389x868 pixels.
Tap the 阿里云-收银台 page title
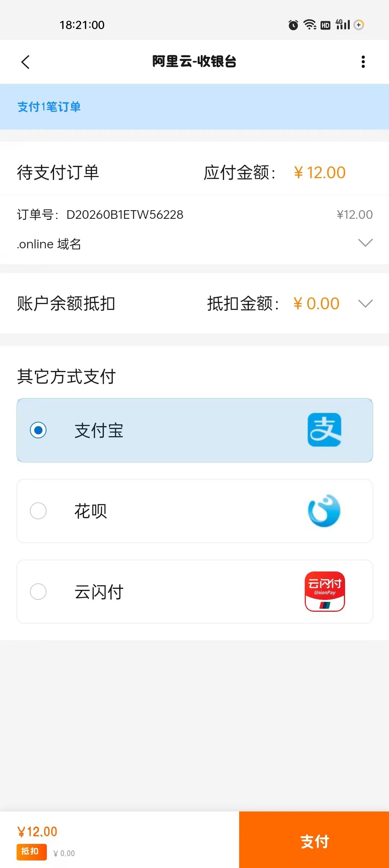tap(194, 62)
